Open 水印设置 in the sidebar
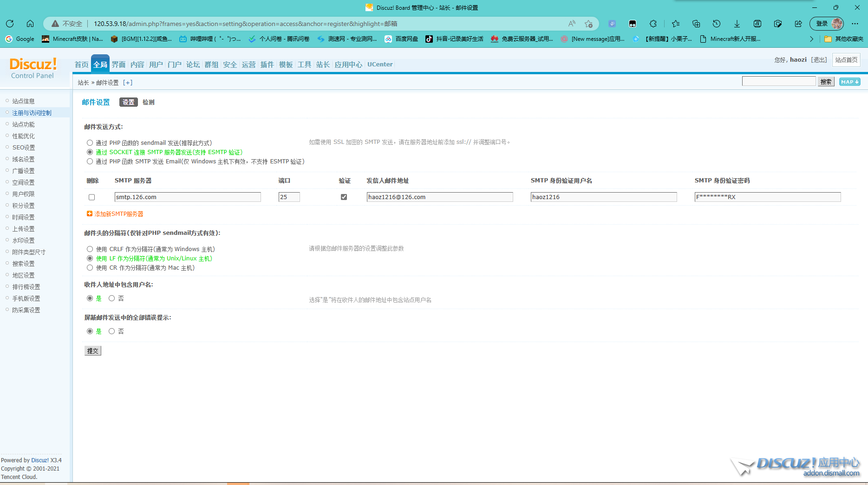The height and width of the screenshot is (485, 868). [x=23, y=240]
